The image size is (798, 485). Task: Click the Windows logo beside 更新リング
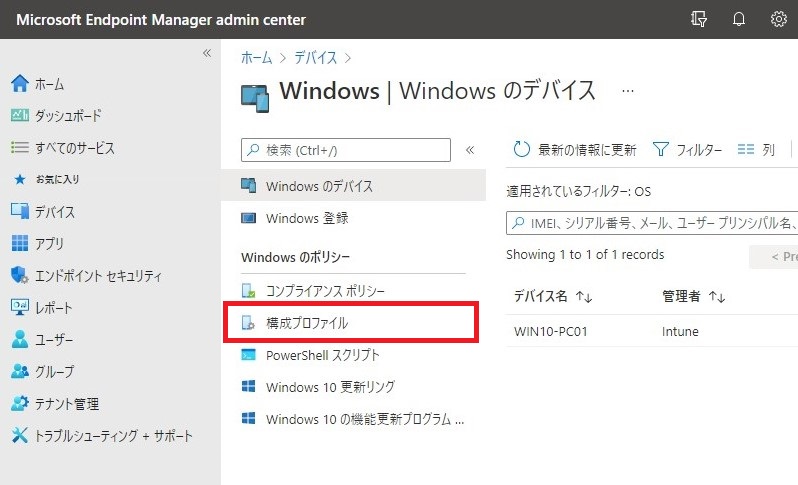coord(248,386)
